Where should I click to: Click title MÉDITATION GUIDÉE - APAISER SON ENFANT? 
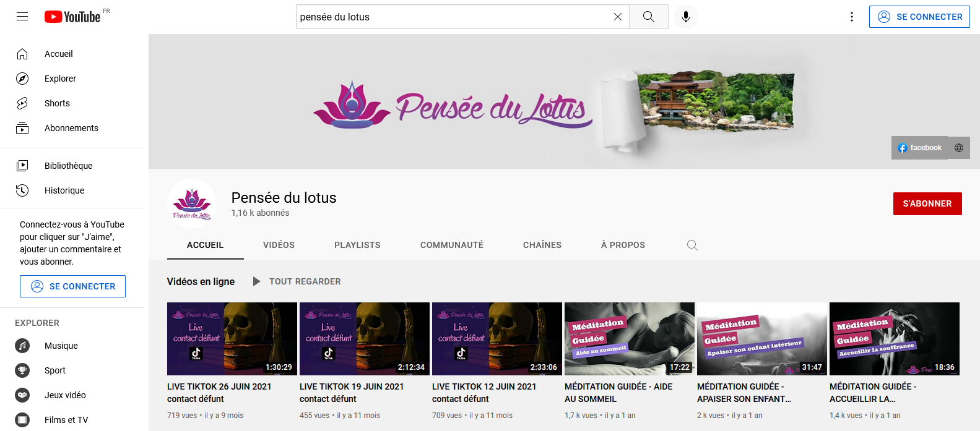point(744,393)
